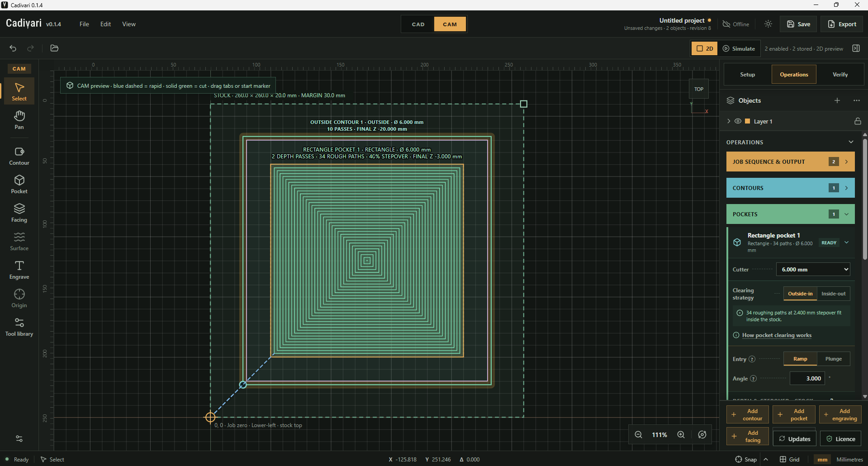Open the Cutter 6.000 mm dropdown
Viewport: 868px width, 466px height.
[813, 269]
